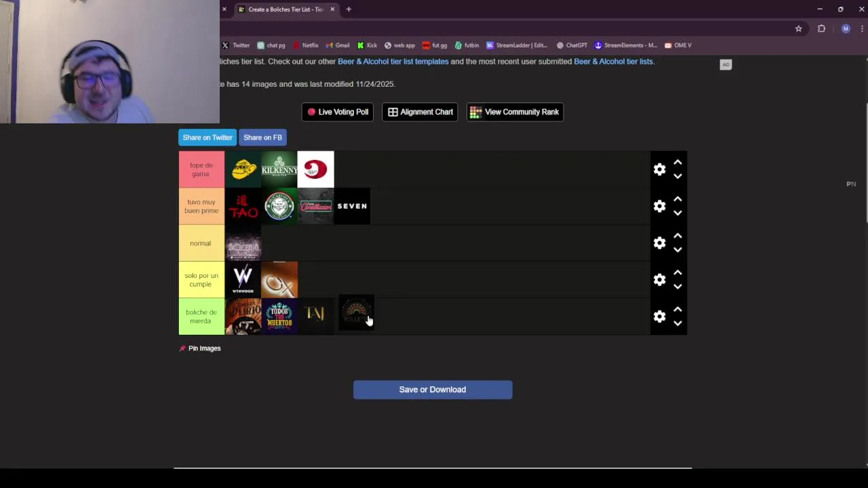The height and width of the screenshot is (488, 868).
Task: Open settings gear for 'solo por un cumple' row
Action: [659, 280]
